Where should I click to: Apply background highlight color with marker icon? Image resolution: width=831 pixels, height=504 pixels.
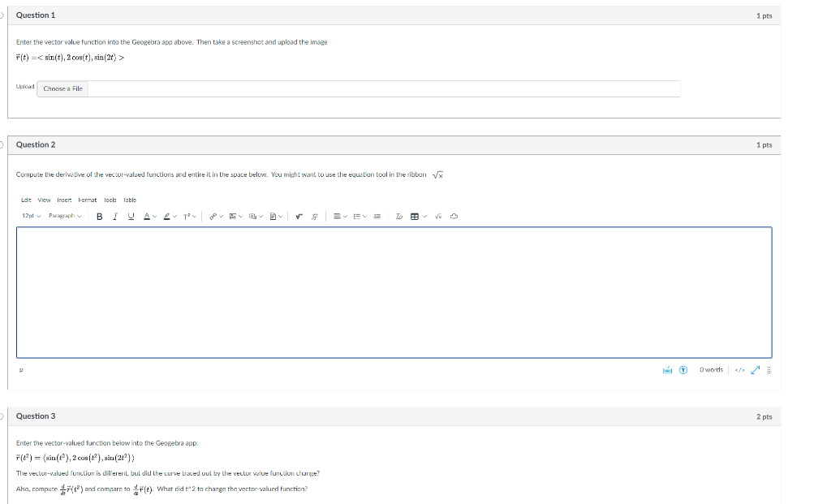[x=166, y=216]
